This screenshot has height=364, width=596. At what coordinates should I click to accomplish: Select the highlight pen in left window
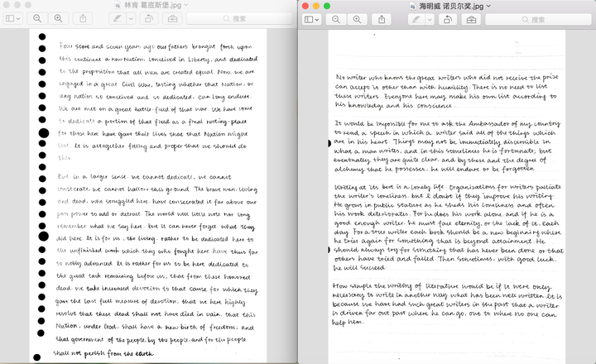(x=118, y=18)
